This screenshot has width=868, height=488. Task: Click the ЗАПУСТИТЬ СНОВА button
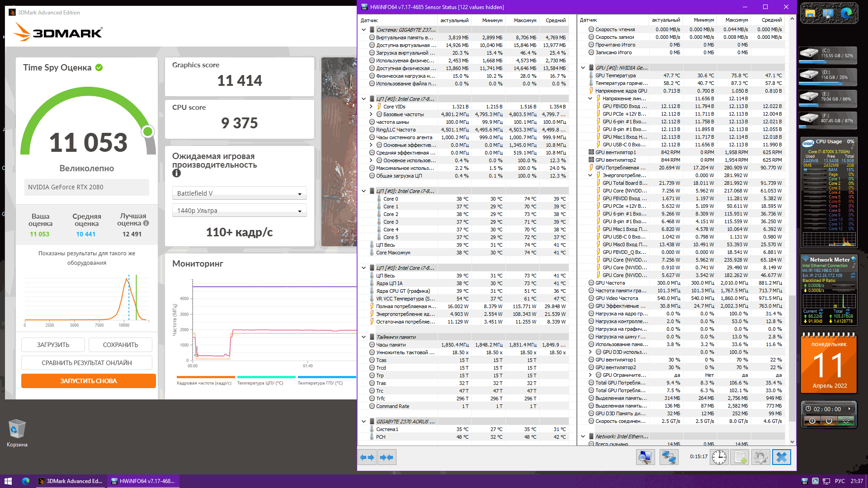pyautogui.click(x=88, y=381)
